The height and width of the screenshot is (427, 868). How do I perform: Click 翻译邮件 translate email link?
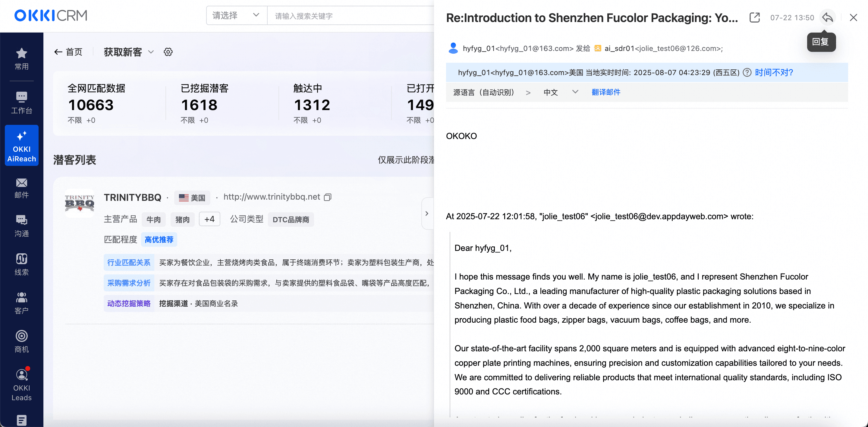[605, 92]
